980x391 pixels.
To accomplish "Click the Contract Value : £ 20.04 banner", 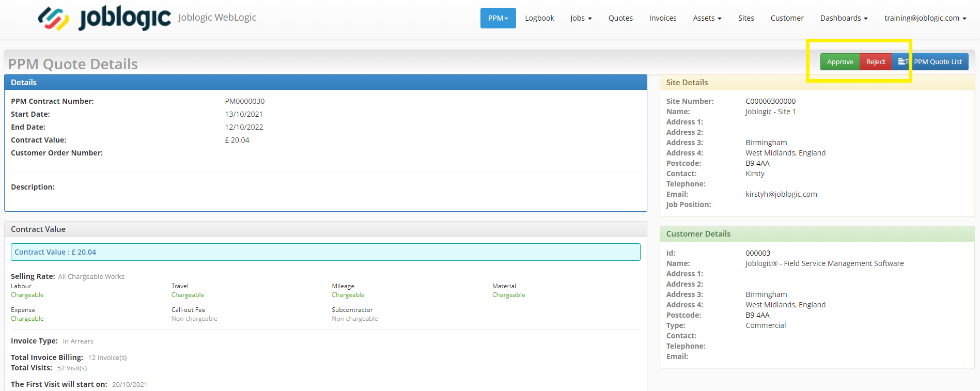I will tap(325, 252).
